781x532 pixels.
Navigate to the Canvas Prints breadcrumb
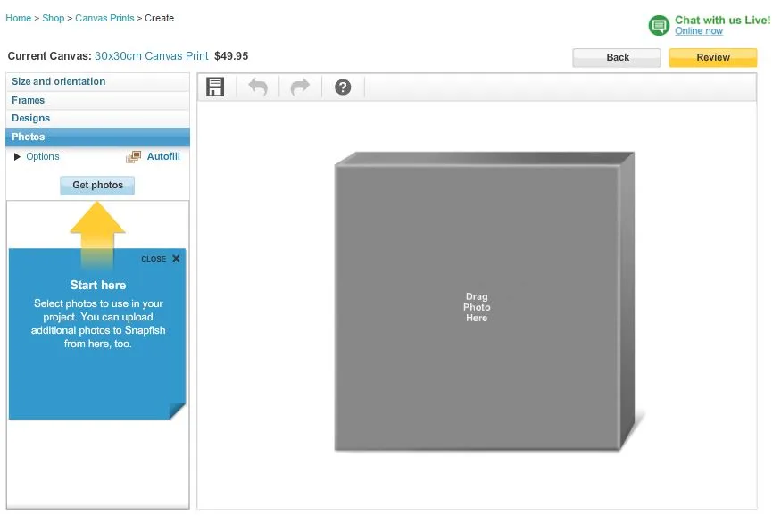coord(104,18)
